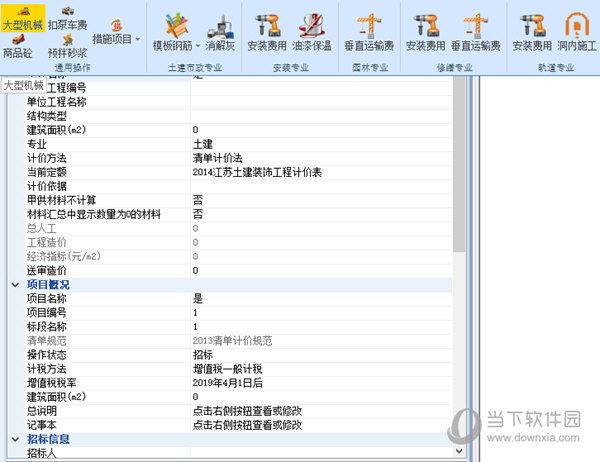Open the 措施项目 dropdown

point(116,32)
